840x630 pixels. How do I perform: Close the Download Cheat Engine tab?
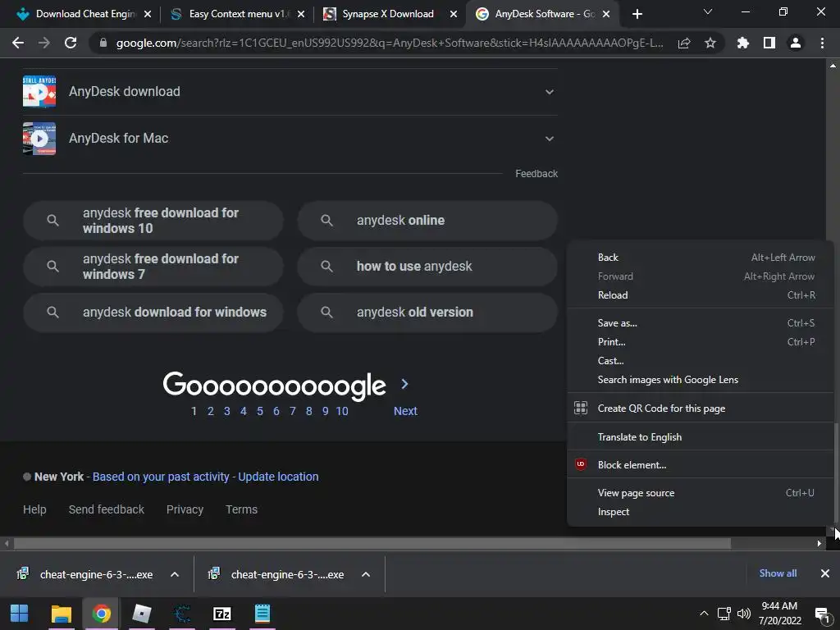148,14
